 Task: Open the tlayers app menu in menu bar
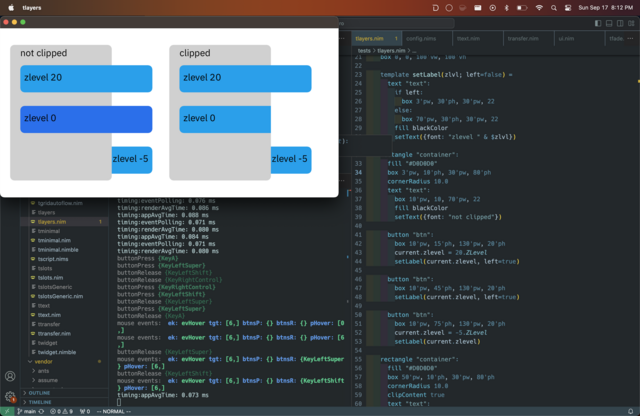pyautogui.click(x=32, y=8)
